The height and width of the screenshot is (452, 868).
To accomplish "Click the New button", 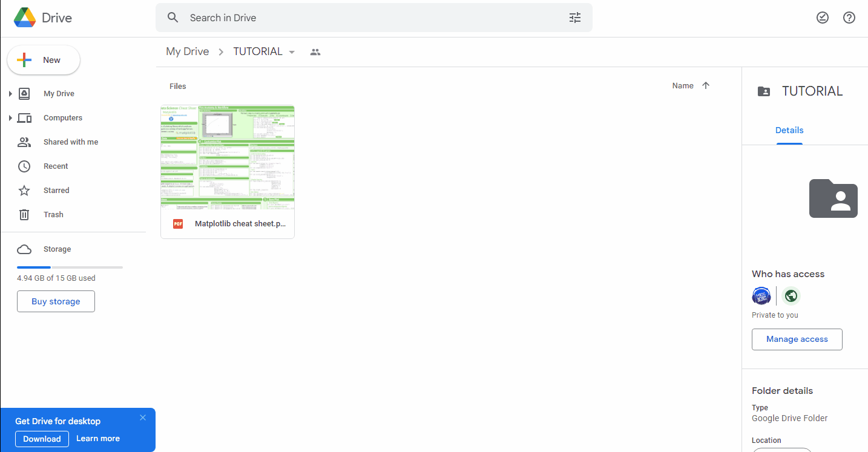I will point(43,59).
